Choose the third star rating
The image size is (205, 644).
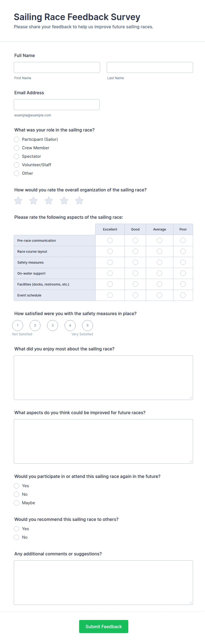49,200
